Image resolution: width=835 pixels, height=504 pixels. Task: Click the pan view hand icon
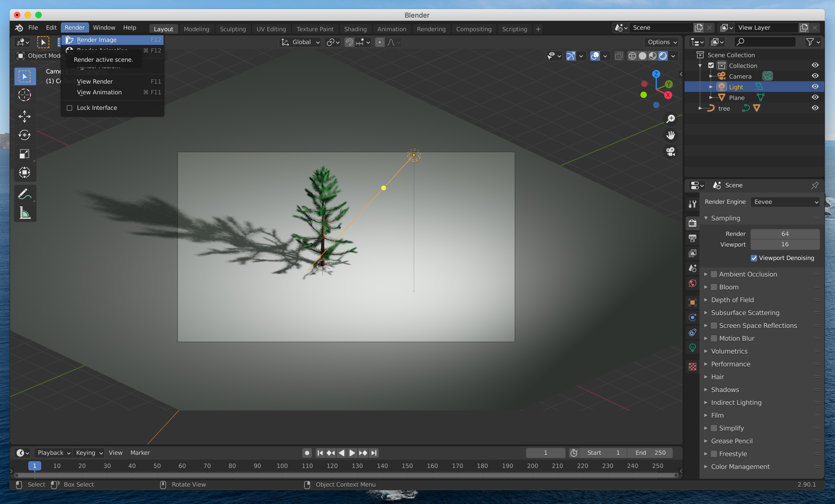pos(671,135)
